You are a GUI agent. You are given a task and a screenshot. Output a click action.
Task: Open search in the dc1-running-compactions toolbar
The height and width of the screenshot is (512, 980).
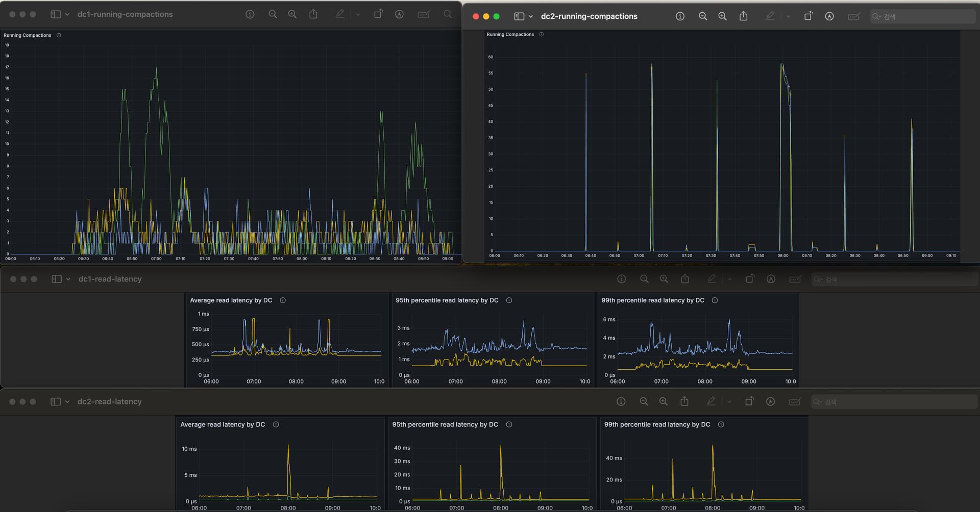(448, 14)
